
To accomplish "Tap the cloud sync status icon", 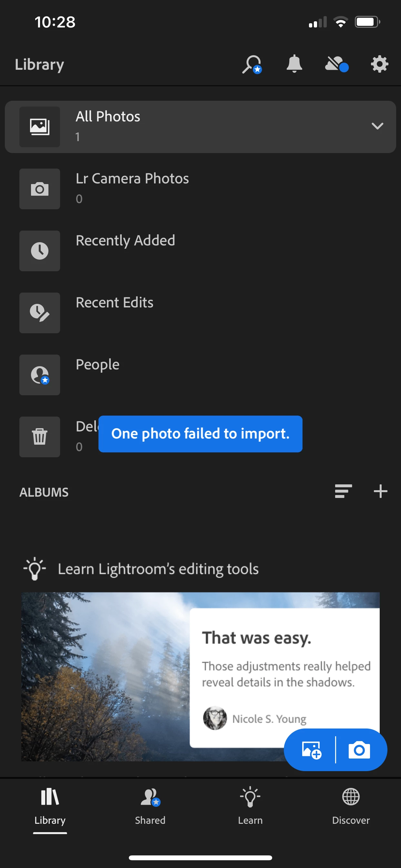I will pos(337,64).
